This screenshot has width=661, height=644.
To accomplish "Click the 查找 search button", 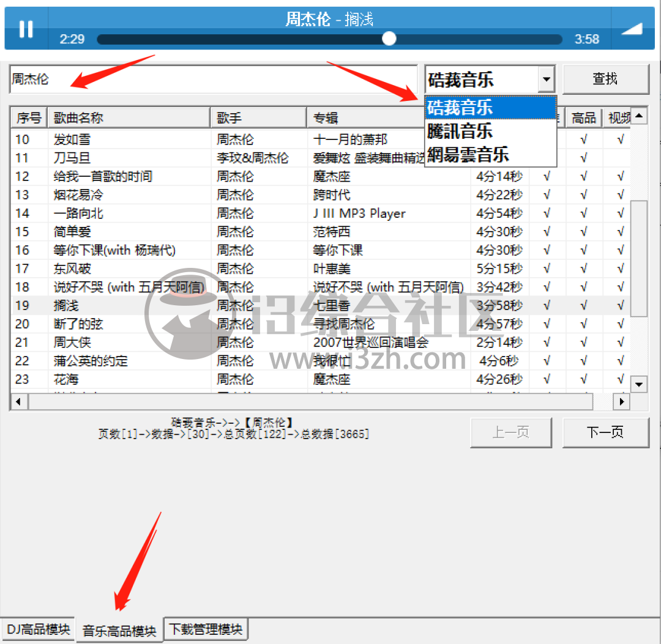I will point(605,79).
